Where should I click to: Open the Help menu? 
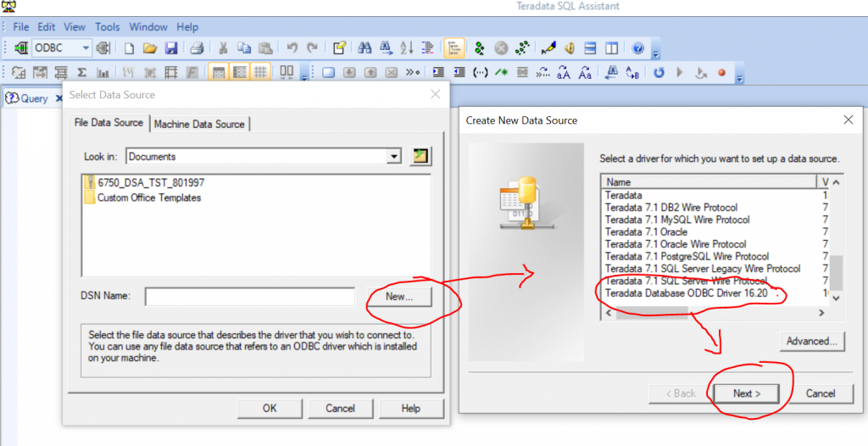pyautogui.click(x=187, y=26)
